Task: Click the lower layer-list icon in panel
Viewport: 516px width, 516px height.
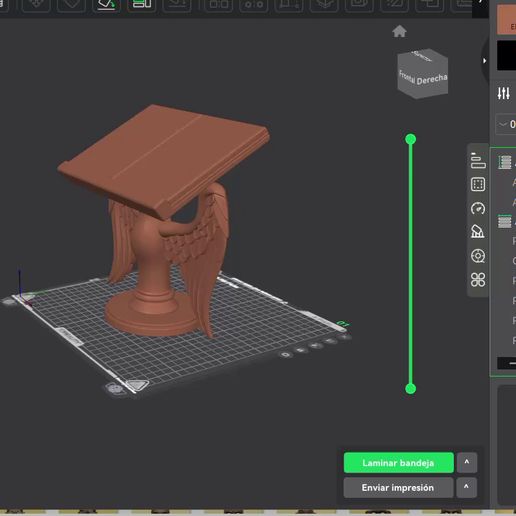Action: pyautogui.click(x=505, y=221)
